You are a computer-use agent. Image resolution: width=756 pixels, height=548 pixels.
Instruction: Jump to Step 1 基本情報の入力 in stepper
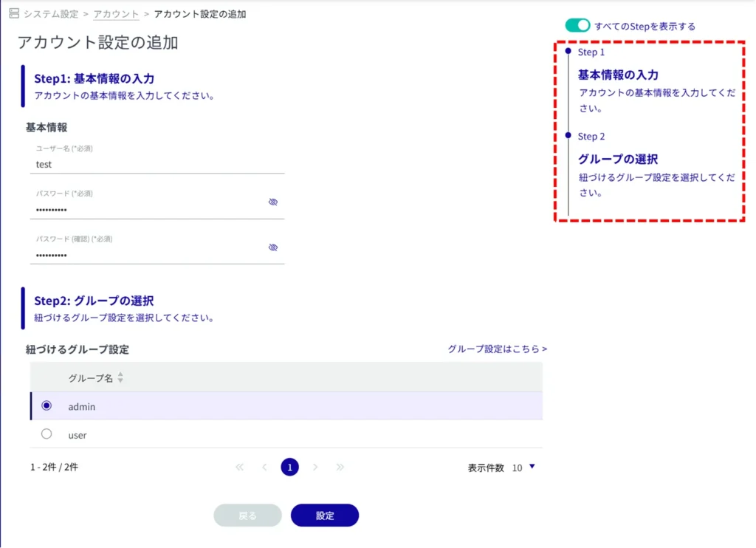click(617, 75)
